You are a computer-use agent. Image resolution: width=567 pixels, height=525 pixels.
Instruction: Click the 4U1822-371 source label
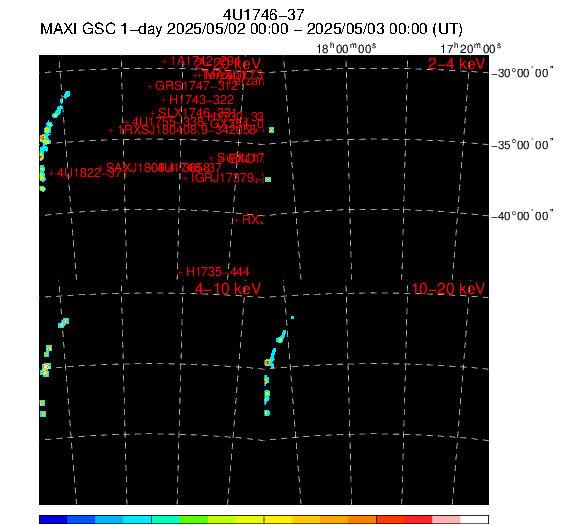click(92, 173)
